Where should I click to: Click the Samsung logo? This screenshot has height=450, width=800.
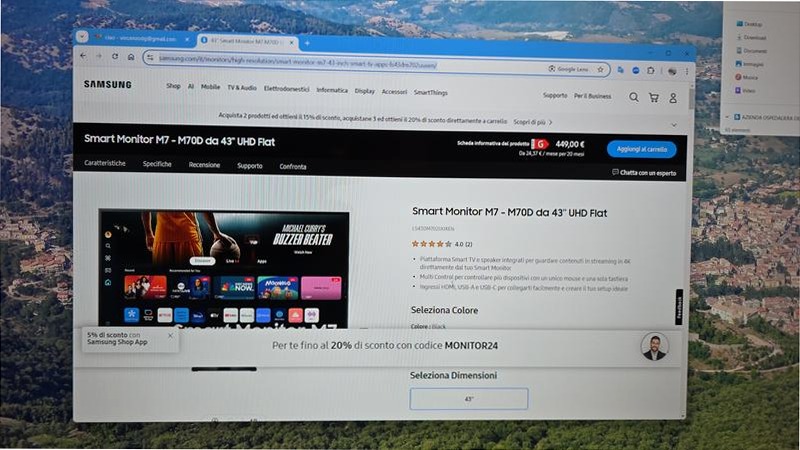pos(108,85)
